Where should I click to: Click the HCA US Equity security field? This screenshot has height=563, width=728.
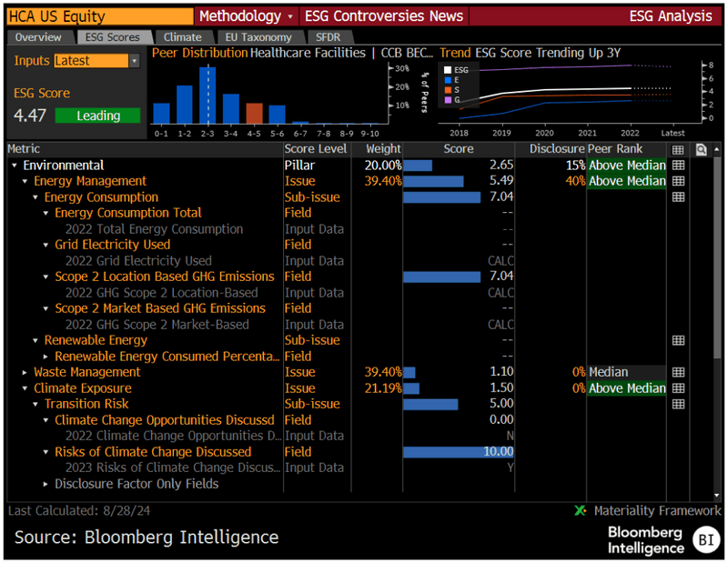[x=100, y=16]
